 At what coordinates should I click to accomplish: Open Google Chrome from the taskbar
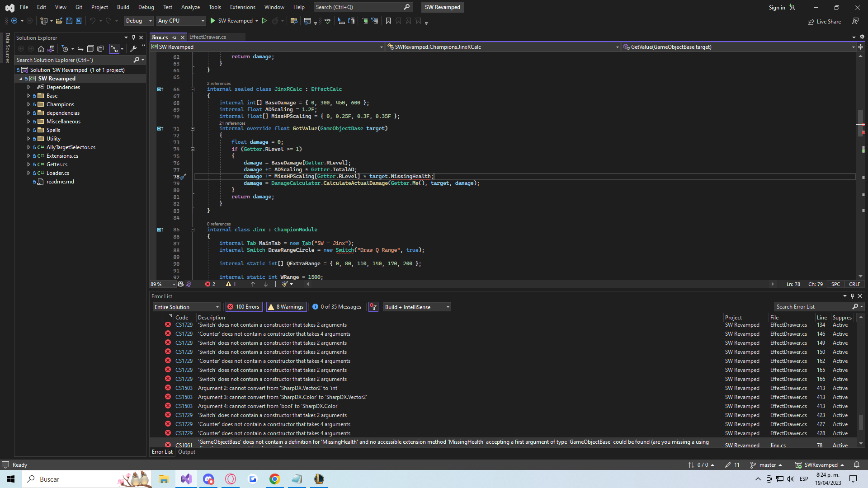pos(274,479)
